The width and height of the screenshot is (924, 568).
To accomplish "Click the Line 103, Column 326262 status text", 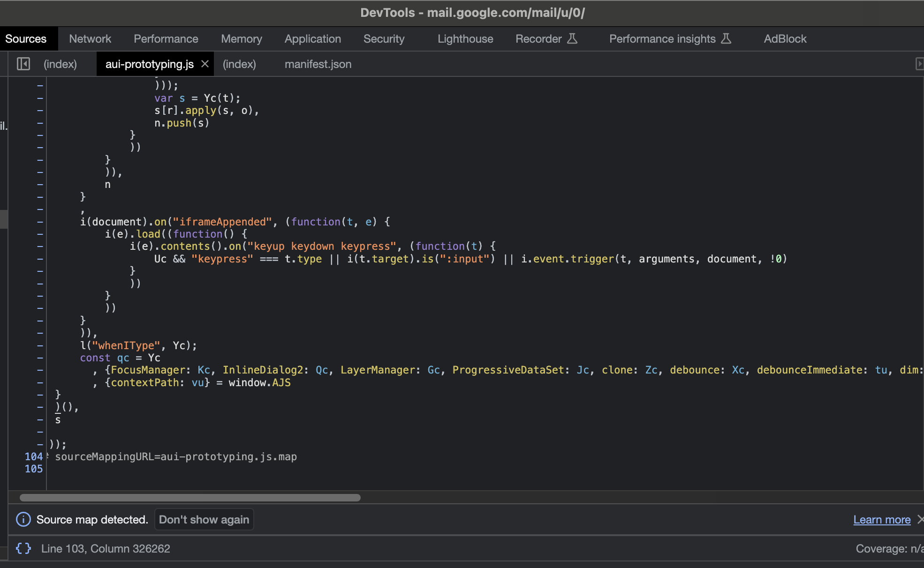I will point(106,548).
